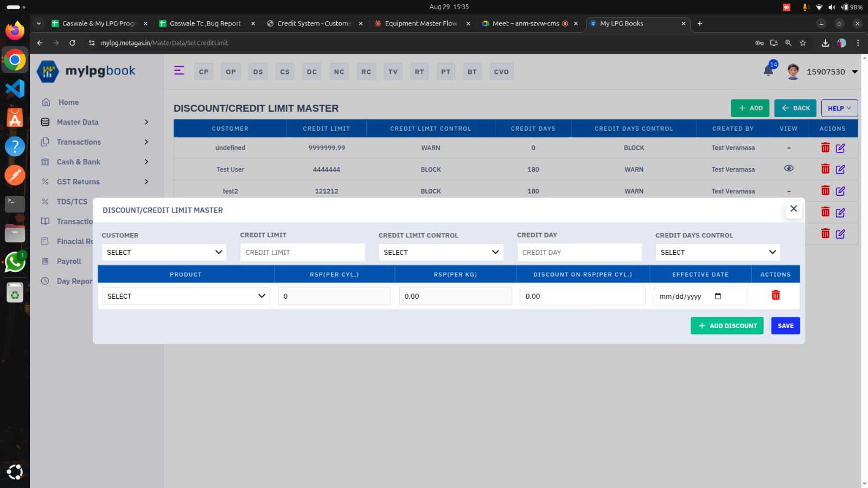Open the Credit Days Control dropdown
The image size is (868, 488).
(717, 252)
